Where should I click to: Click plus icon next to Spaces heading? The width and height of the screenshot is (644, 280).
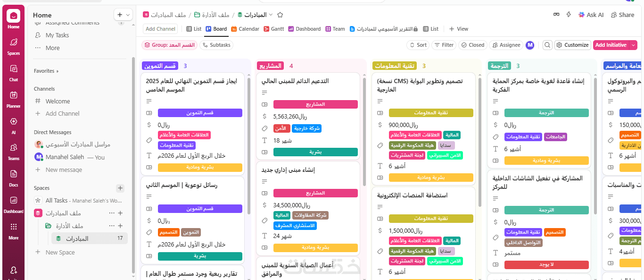(x=120, y=188)
